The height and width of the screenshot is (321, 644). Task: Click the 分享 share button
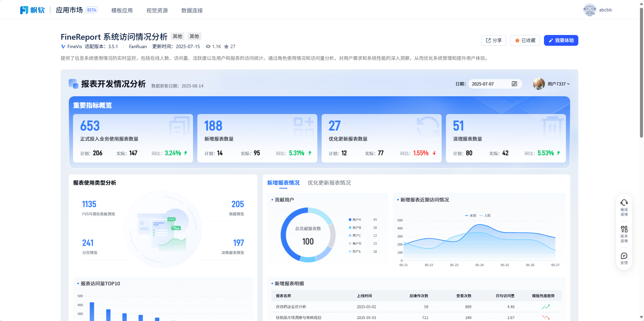pyautogui.click(x=494, y=40)
